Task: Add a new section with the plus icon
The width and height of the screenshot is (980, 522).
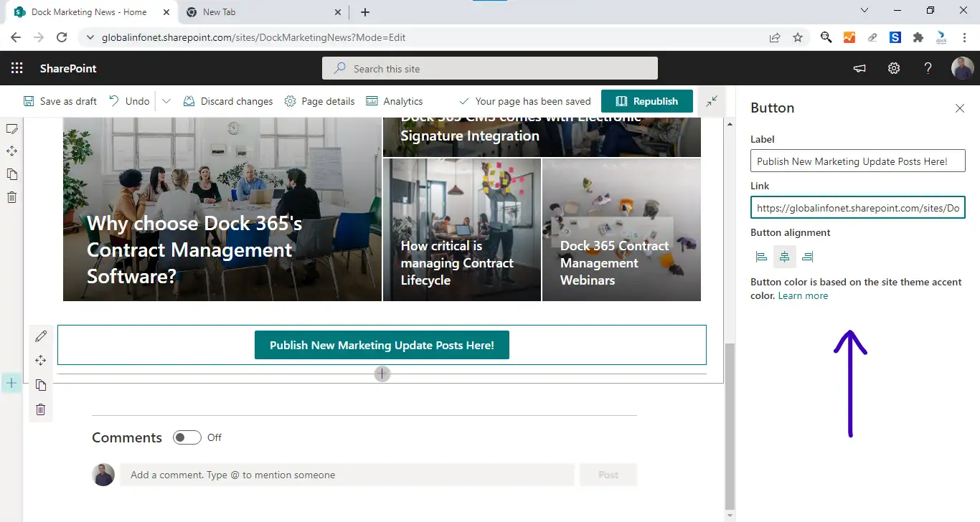Action: coord(11,384)
